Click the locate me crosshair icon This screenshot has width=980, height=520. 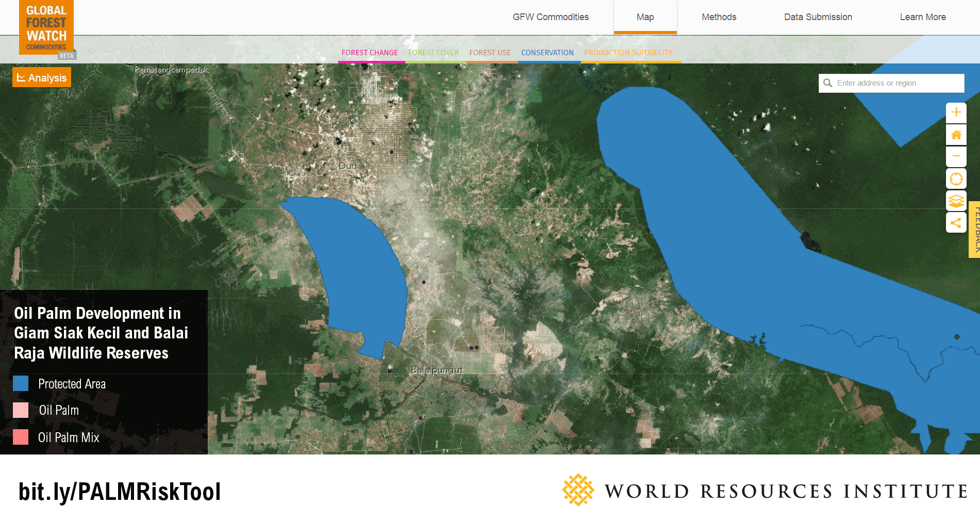pos(956,179)
